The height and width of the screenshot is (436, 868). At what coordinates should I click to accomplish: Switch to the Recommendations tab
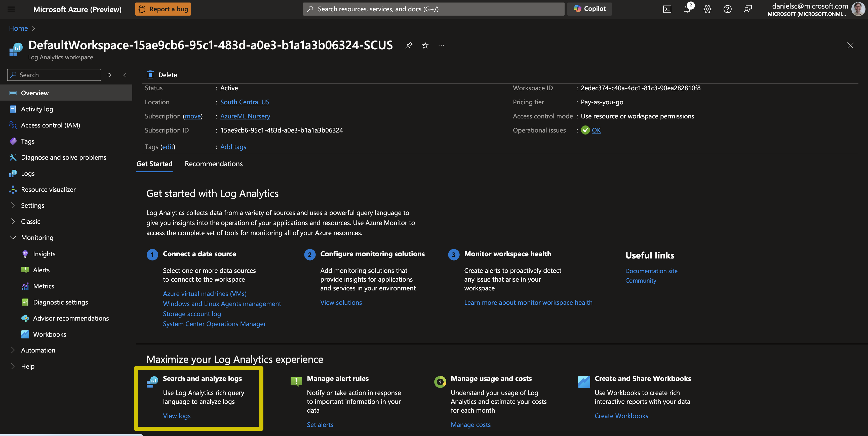(x=214, y=164)
